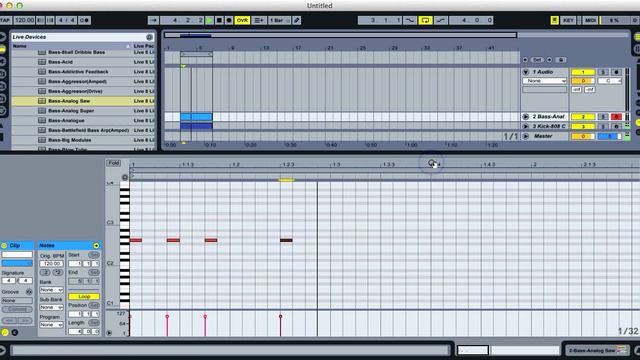Toggle 1 Audio track activator
Viewport: 640px width, 360px height.
583,72
